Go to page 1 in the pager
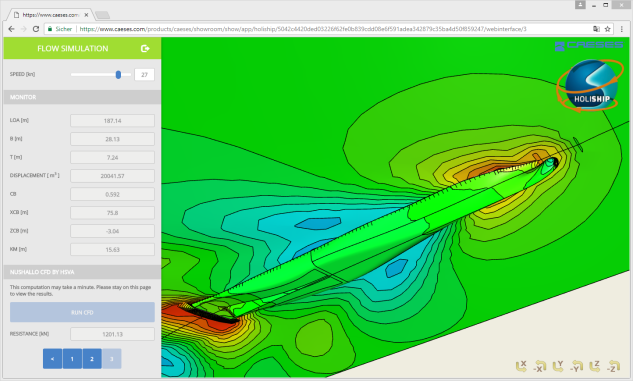Viewport: 633px width, 381px height. click(x=72, y=359)
